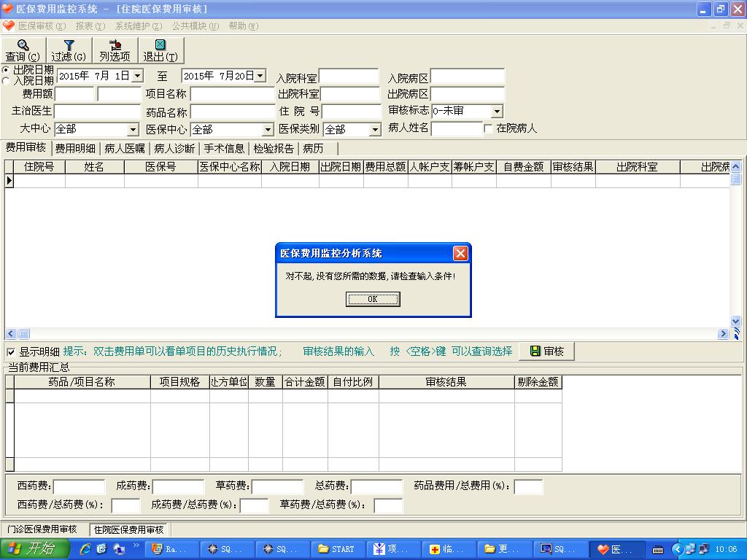
Task: Switch to the 项... taskbar item
Action: [x=394, y=549]
